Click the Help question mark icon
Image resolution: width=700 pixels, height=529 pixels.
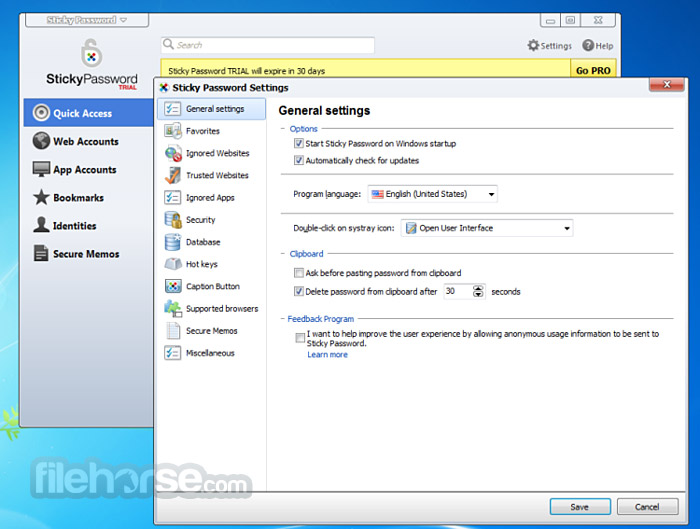[x=588, y=45]
